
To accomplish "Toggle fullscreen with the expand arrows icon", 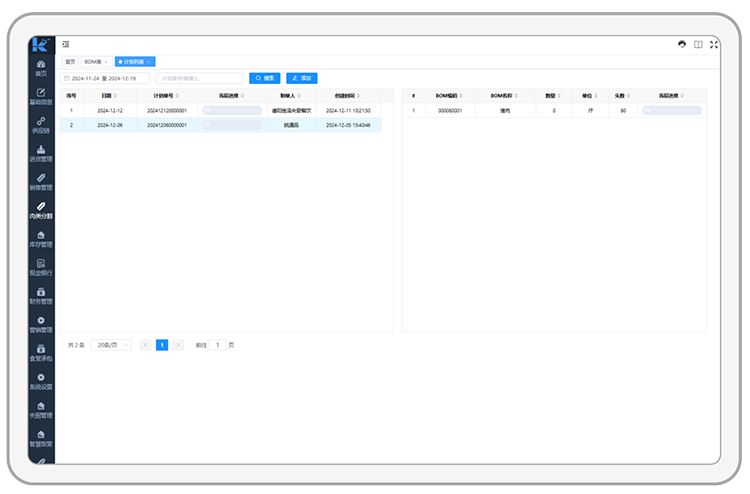I will point(714,44).
